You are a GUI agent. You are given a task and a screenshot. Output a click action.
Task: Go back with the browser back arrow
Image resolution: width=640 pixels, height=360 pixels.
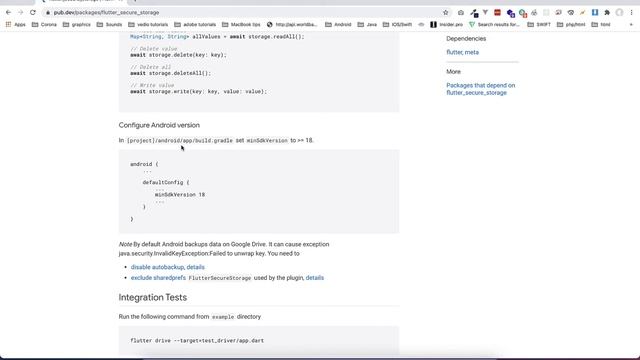tap(9, 13)
